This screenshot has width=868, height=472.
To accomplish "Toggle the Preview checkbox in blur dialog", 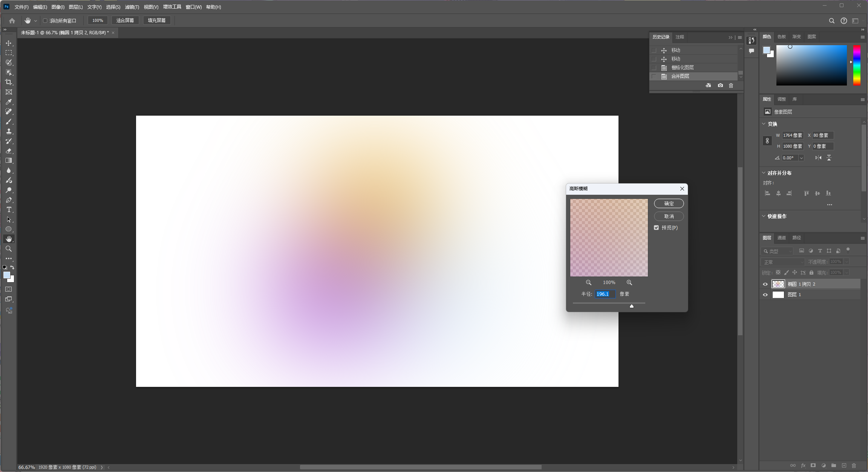I will tap(657, 228).
